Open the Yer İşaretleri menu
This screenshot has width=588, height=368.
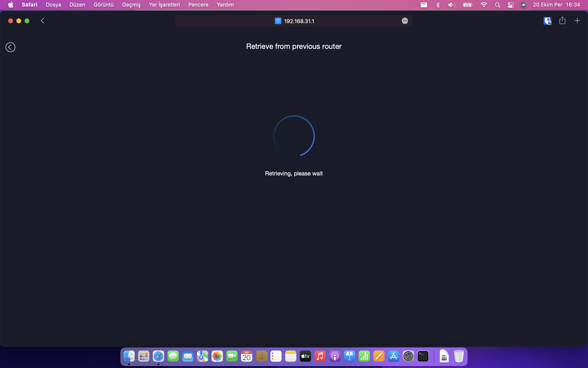[x=164, y=5]
